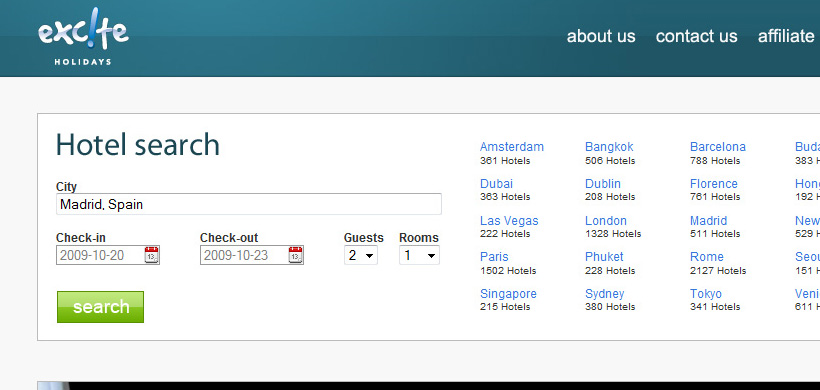The image size is (820, 390).
Task: Click the '222 Hotels' text
Action: 505,234
